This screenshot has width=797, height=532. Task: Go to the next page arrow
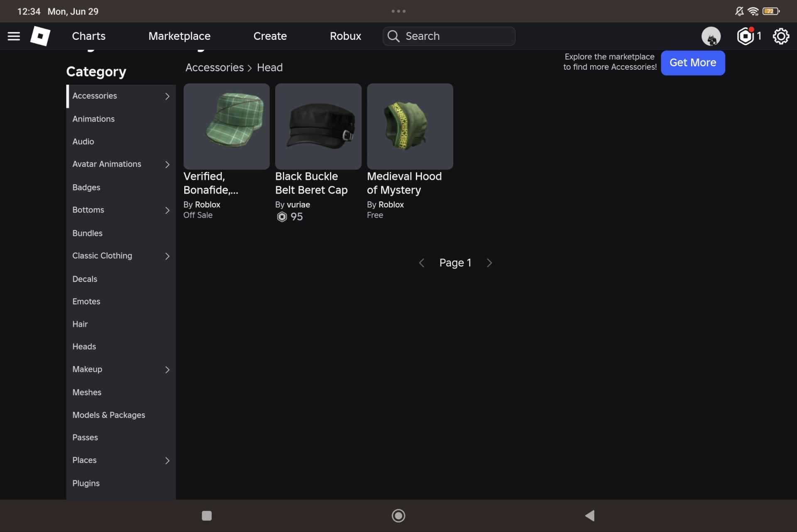coord(489,263)
